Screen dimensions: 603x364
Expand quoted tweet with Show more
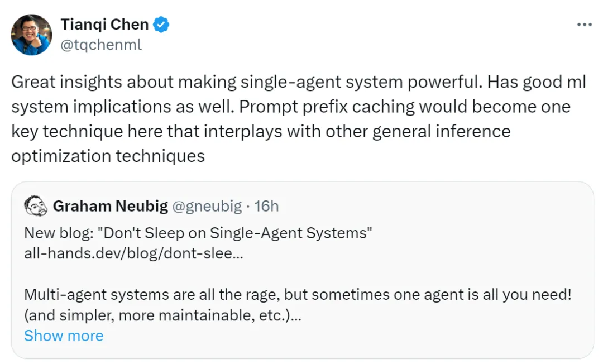64,336
